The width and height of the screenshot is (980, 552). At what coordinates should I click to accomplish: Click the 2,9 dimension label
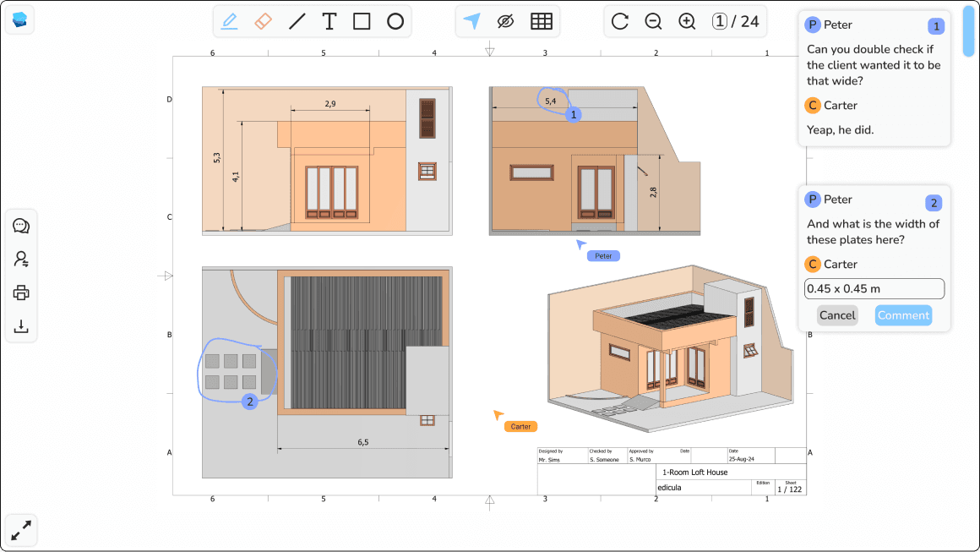tap(330, 104)
